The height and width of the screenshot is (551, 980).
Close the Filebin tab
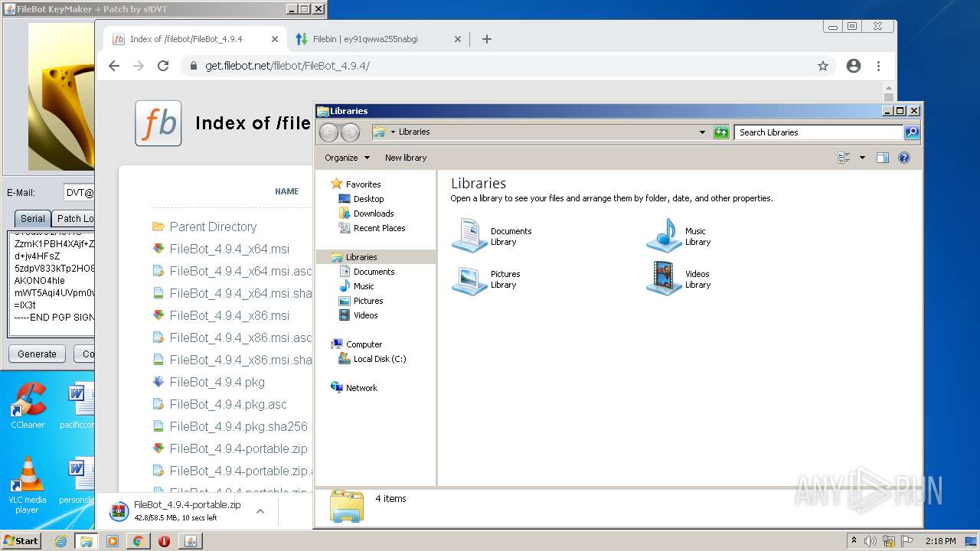[x=458, y=39]
